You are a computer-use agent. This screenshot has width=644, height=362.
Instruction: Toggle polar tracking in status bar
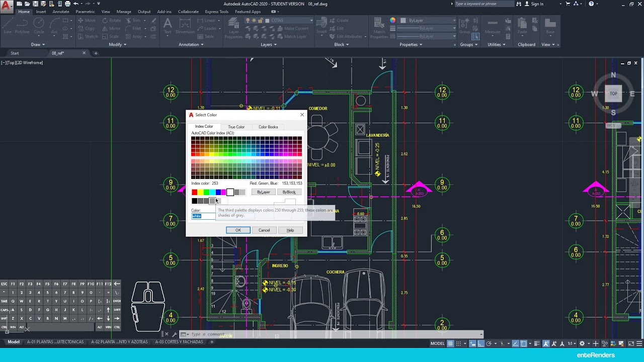[489, 343]
